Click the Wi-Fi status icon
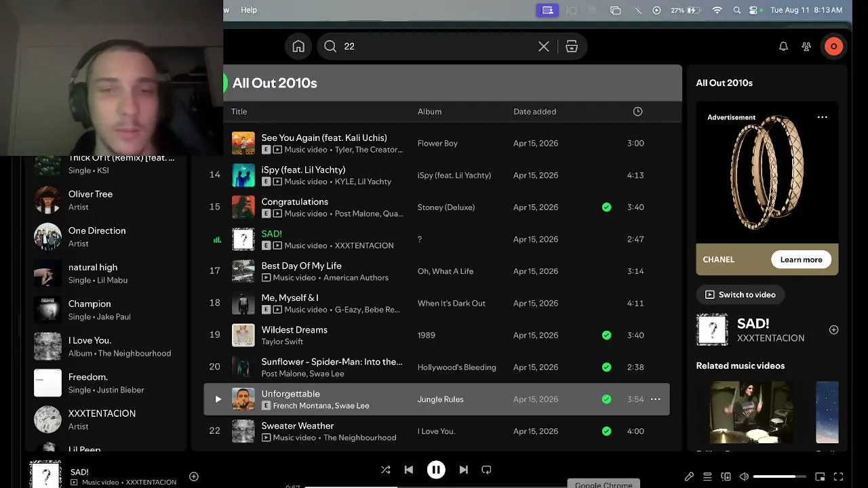The height and width of the screenshot is (488, 868). pyautogui.click(x=717, y=10)
